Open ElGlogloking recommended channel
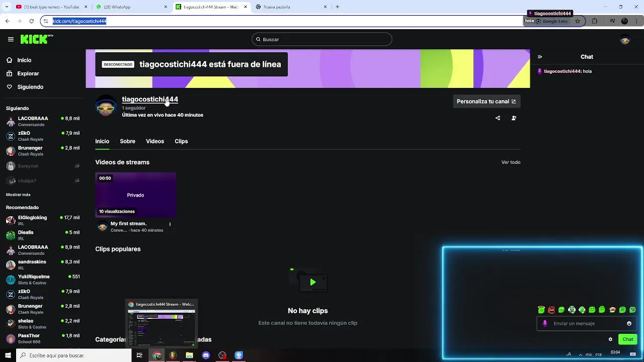 43,220
